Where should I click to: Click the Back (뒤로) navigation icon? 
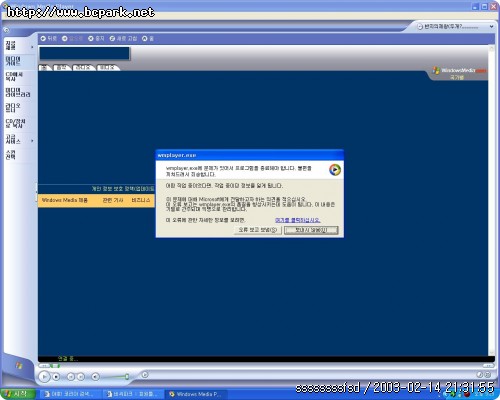click(x=43, y=39)
